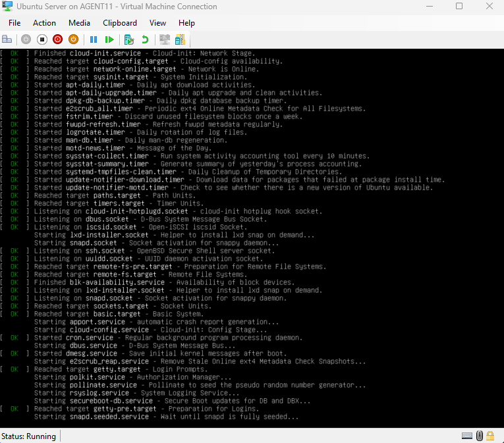Image resolution: width=504 pixels, height=443 pixels.
Task: Click the grayed-out Start power icon
Action: (x=26, y=39)
